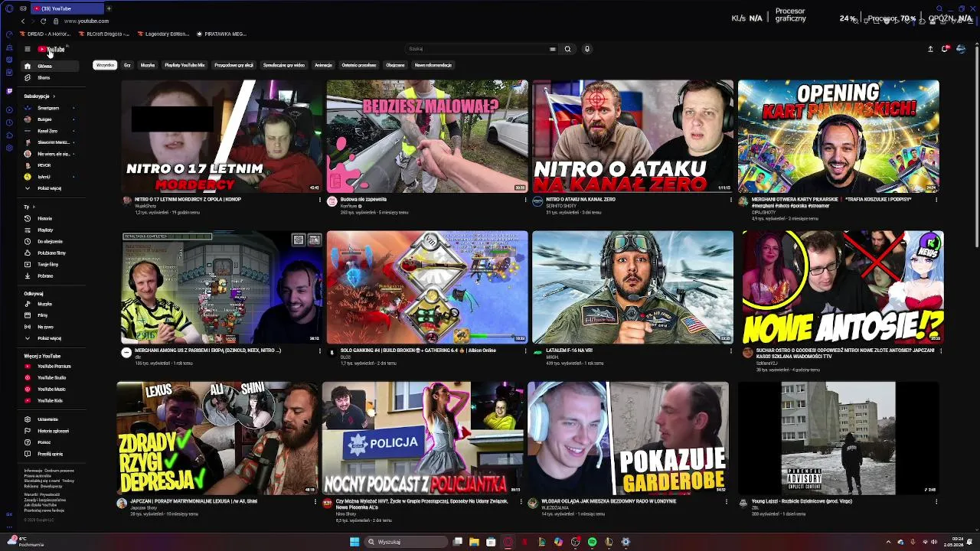Open options menu for Nitro o ataku na Kanał Zero
Image resolution: width=980 pixels, height=551 pixels.
click(x=730, y=200)
